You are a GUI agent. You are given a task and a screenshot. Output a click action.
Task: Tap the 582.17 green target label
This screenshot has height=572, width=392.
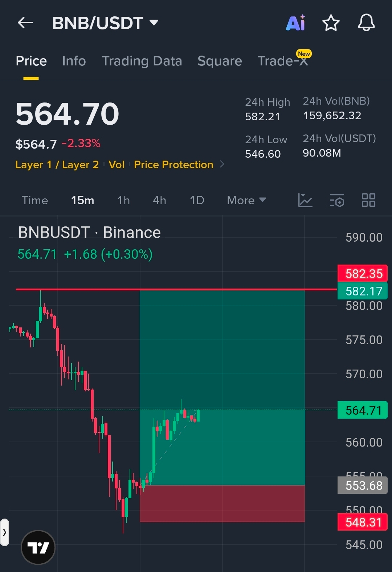[363, 291]
